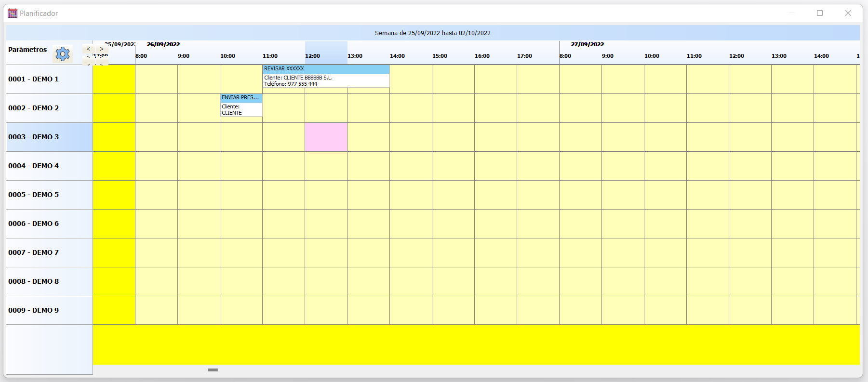Go to previous period with the < arrow

click(88, 49)
